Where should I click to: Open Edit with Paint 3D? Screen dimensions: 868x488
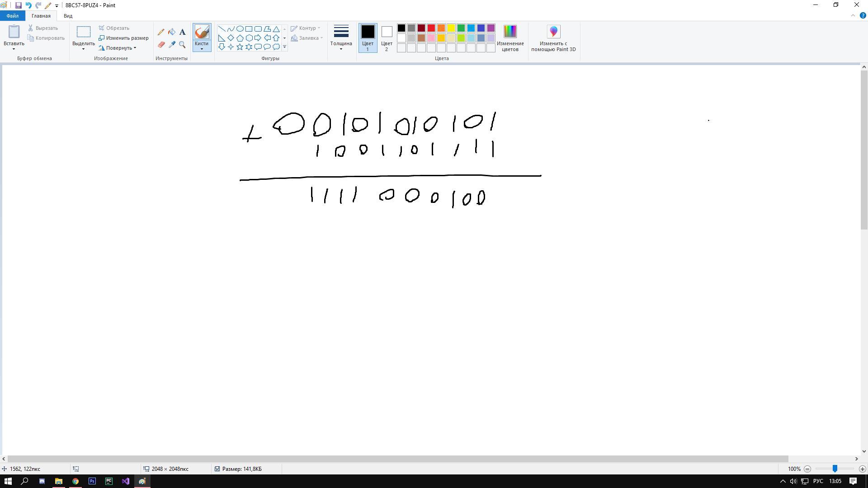point(553,38)
